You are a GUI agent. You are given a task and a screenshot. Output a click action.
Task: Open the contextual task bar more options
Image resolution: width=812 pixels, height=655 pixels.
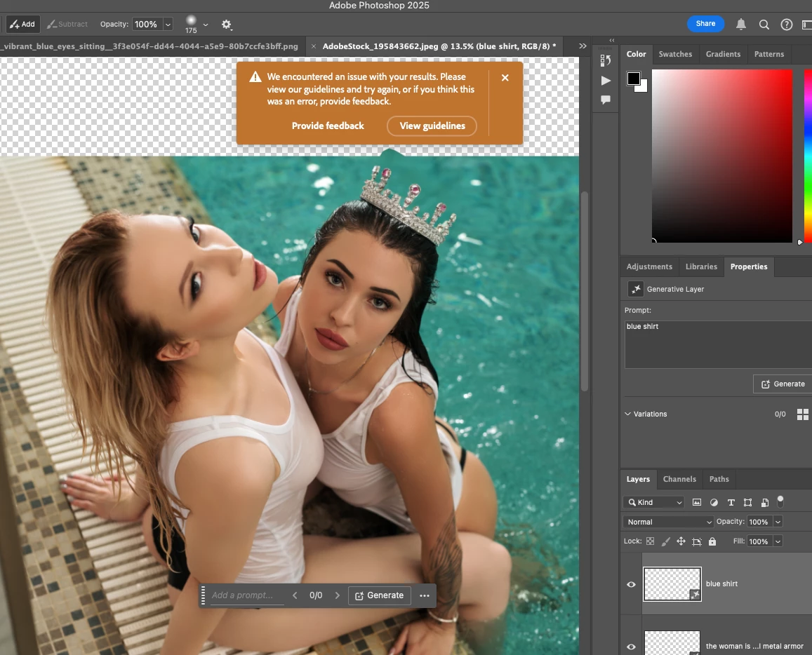coord(425,595)
